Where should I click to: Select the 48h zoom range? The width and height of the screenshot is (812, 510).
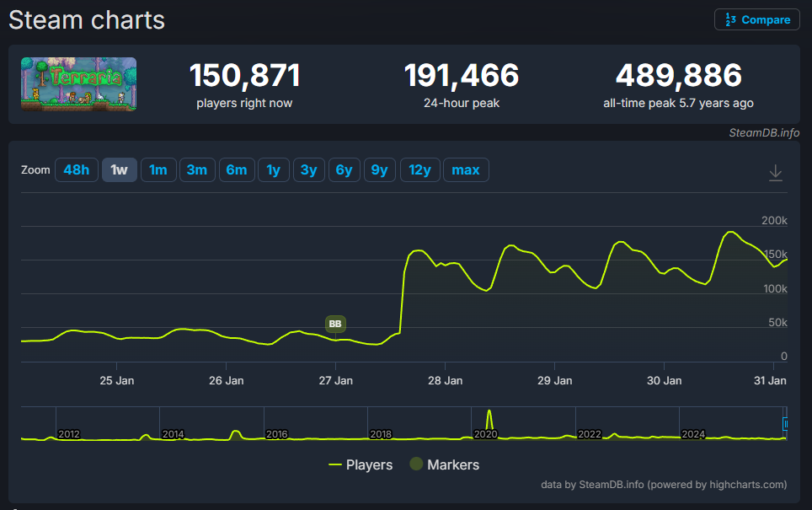(x=77, y=169)
